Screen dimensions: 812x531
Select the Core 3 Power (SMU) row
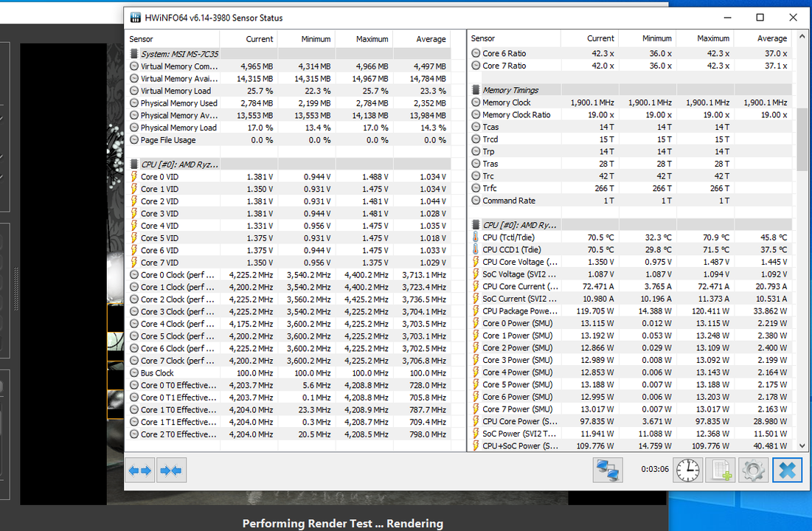tap(630, 360)
